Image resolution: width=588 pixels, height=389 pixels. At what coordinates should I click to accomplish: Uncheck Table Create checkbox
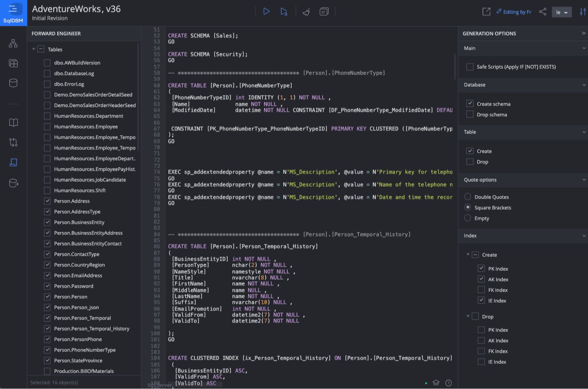470,151
